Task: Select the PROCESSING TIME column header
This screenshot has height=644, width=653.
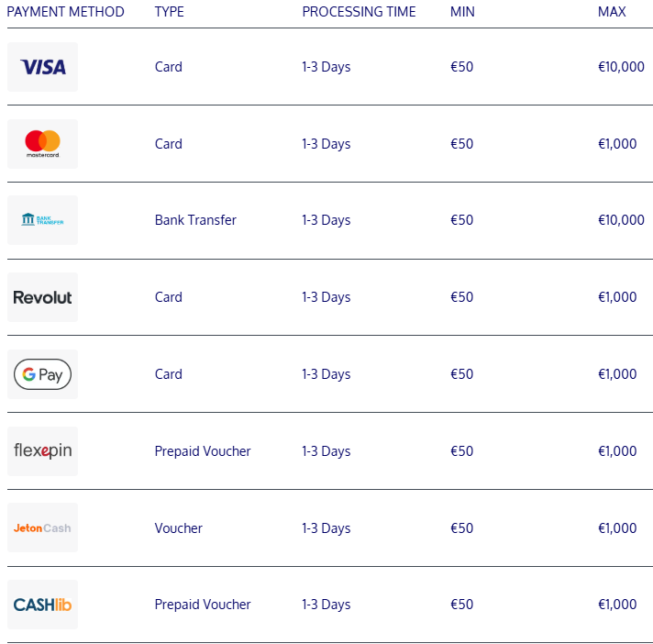Action: (x=359, y=12)
